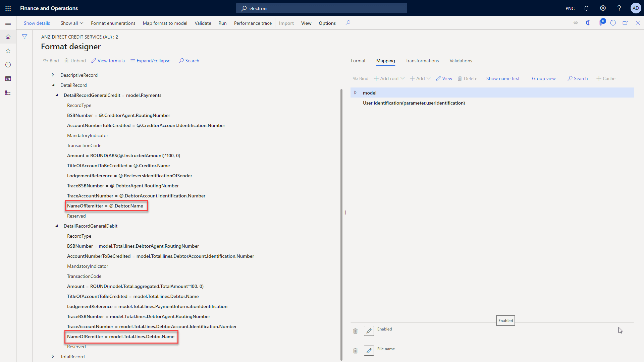Focus the top search box containing electroni
The image size is (644, 362).
(x=321, y=8)
